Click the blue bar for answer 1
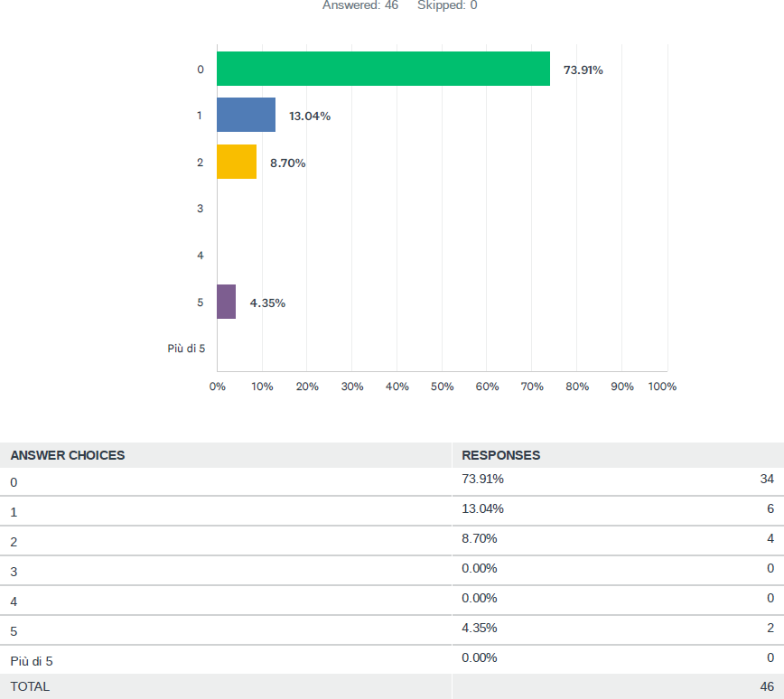This screenshot has height=699, width=784. (x=246, y=115)
